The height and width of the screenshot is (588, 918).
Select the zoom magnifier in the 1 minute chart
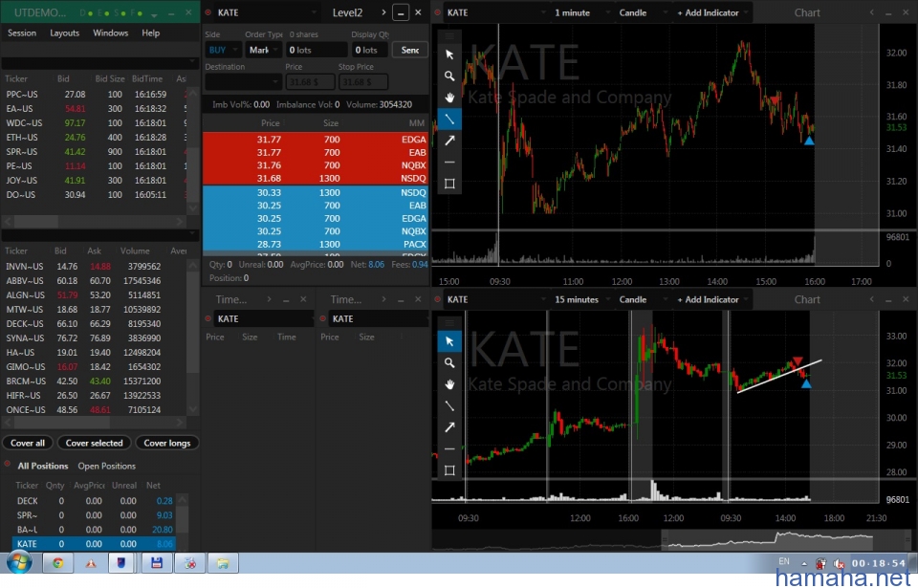(x=449, y=76)
